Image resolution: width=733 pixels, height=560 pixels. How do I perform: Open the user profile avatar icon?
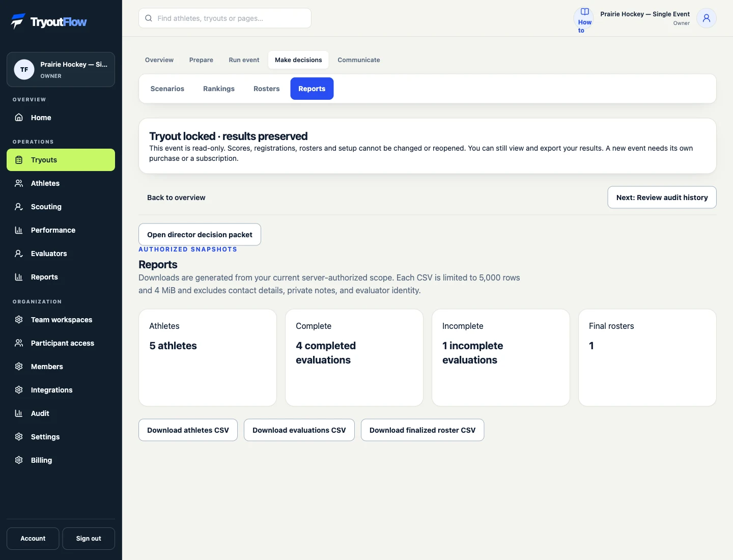coord(707,18)
